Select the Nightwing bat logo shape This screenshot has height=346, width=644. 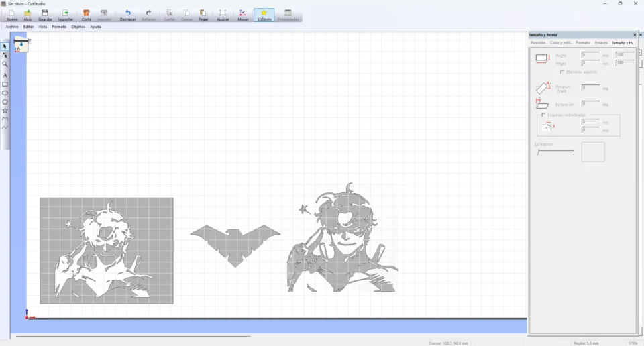pyautogui.click(x=235, y=245)
